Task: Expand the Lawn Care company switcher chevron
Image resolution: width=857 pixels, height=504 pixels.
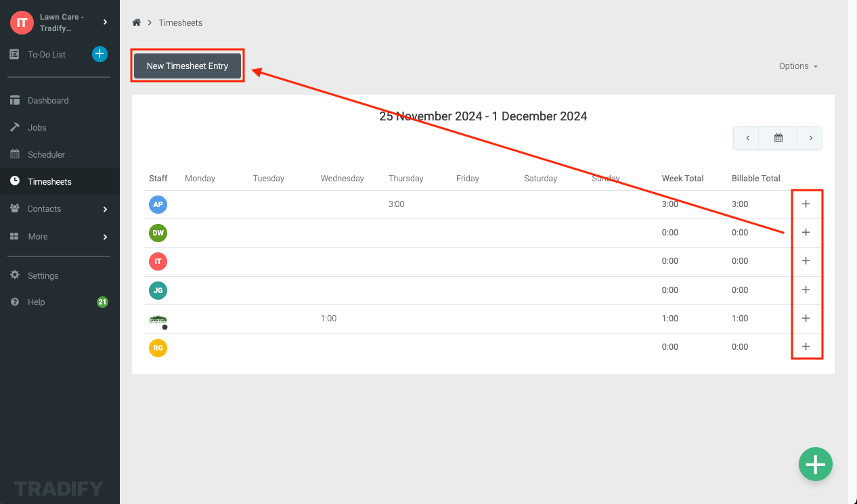Action: [x=105, y=22]
